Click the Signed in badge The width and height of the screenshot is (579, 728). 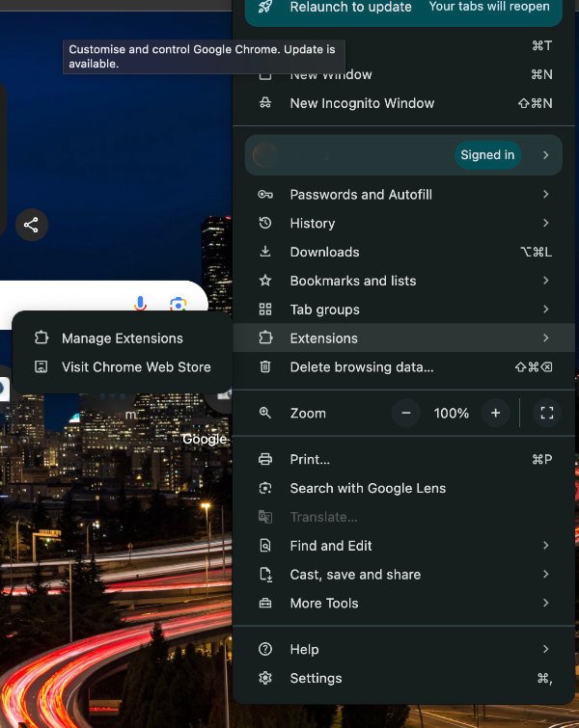[x=487, y=155]
